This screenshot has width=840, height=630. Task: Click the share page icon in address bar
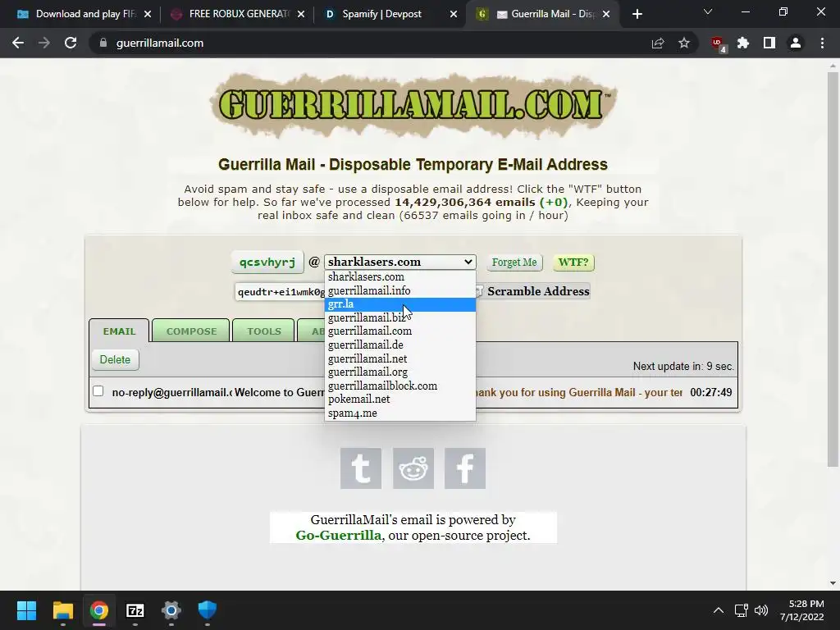658,43
